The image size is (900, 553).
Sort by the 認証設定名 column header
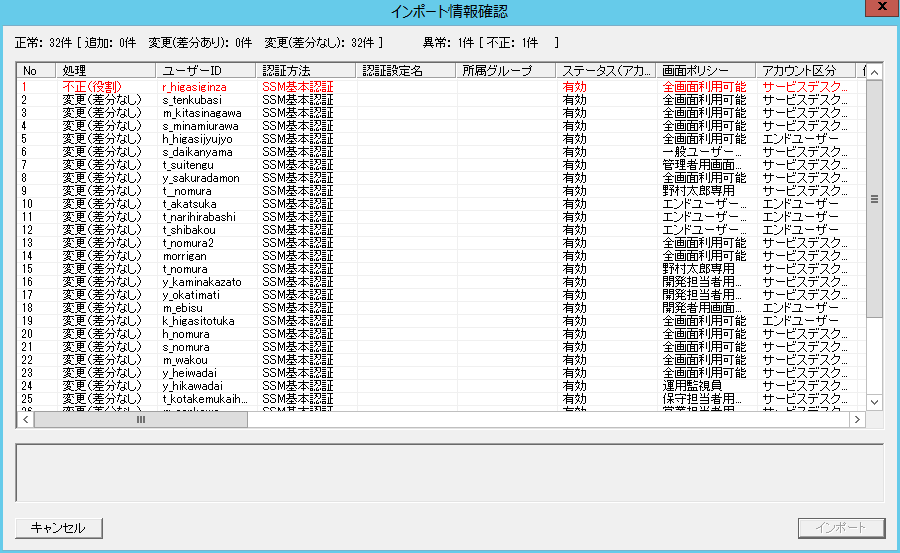[x=405, y=71]
